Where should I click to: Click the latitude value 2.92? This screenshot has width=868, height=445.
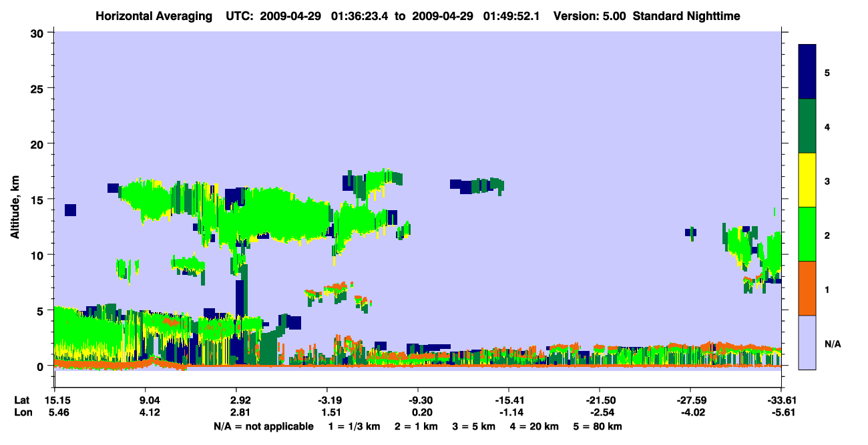pos(240,400)
